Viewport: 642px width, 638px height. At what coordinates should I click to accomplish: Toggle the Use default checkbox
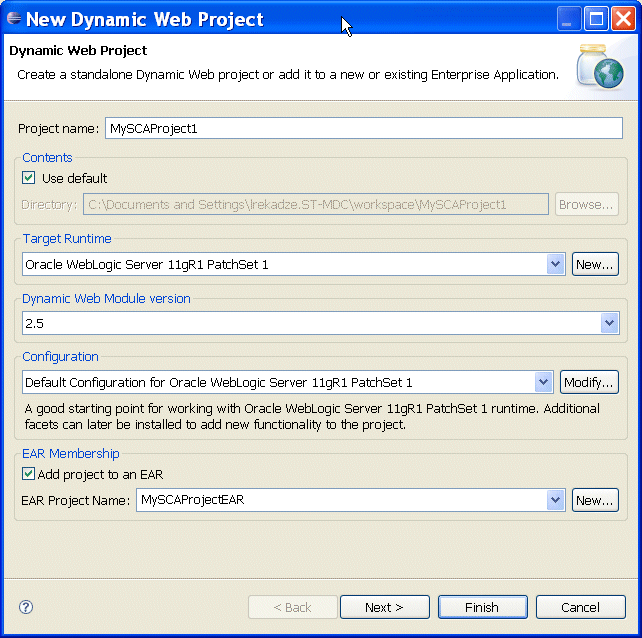point(28,178)
